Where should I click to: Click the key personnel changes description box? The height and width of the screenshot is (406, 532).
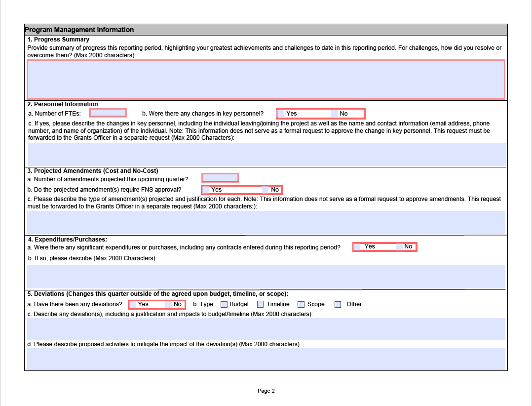point(266,154)
